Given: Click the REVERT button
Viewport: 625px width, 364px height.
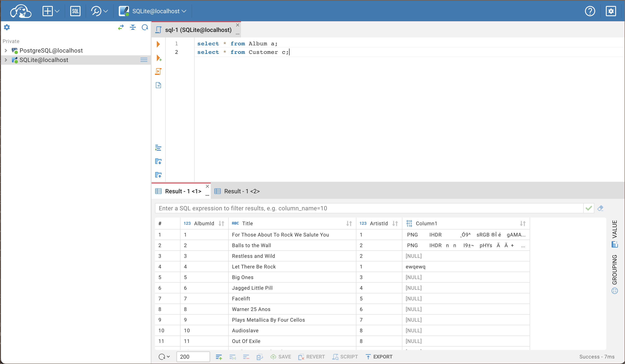Looking at the screenshot, I should [311, 357].
